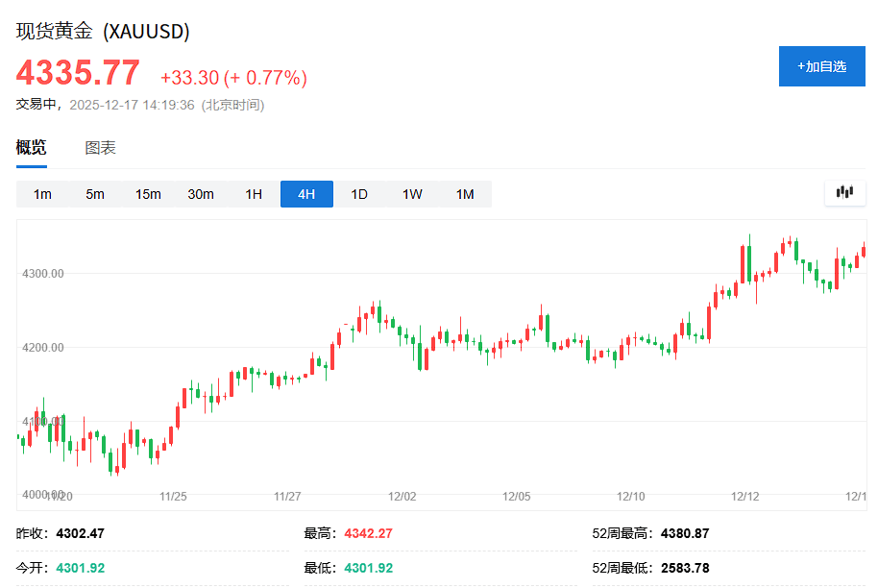The height and width of the screenshot is (588, 878).
Task: Select the 1W weekly interval
Action: 412,194
